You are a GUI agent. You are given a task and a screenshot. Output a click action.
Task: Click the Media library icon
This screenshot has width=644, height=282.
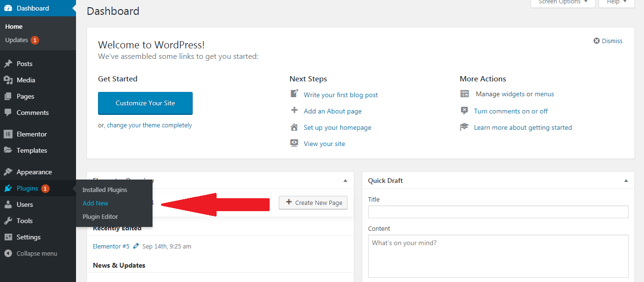click(8, 80)
